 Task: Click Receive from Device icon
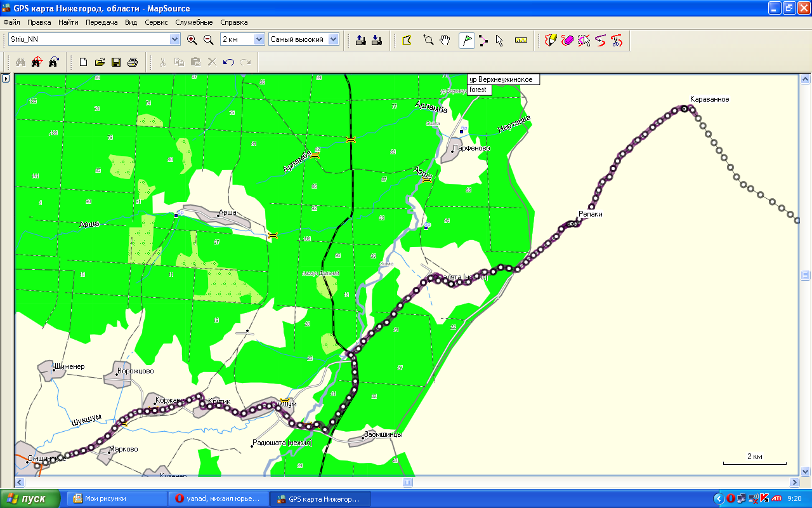coord(377,40)
